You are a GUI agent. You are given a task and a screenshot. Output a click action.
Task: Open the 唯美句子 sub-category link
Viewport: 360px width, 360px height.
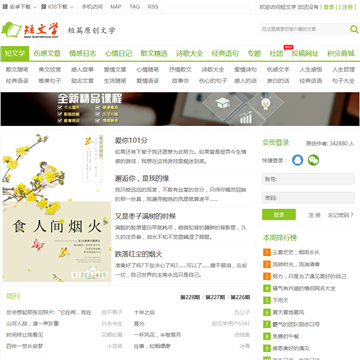(x=50, y=81)
